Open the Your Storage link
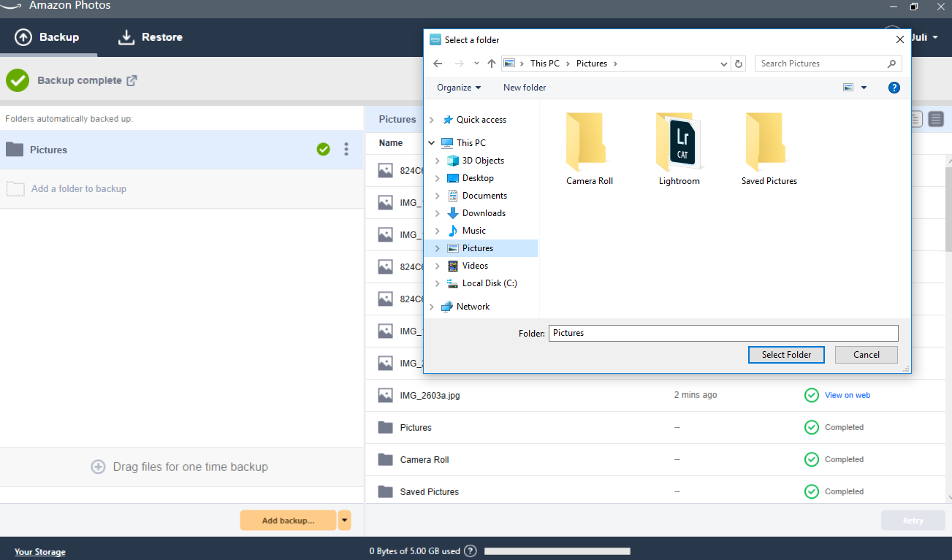Image resolution: width=952 pixels, height=560 pixels. point(40,552)
